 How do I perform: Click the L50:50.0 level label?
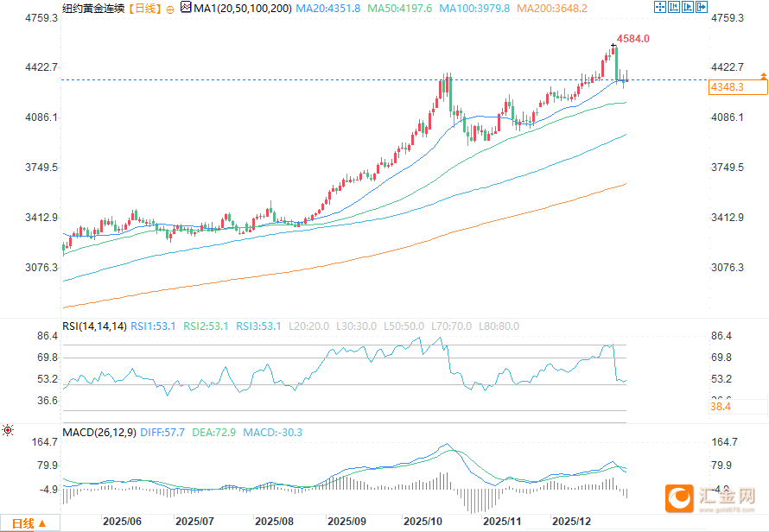click(404, 326)
